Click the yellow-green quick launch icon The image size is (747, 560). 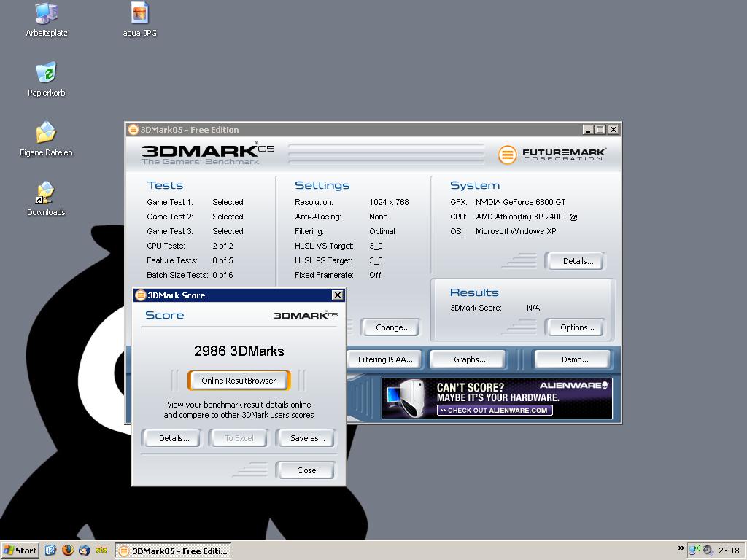coord(101,551)
